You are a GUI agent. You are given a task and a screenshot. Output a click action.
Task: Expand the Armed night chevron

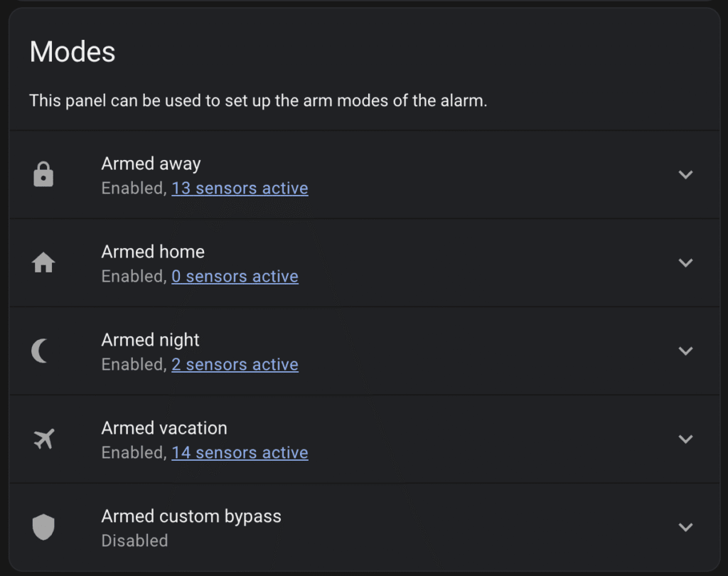[685, 351]
